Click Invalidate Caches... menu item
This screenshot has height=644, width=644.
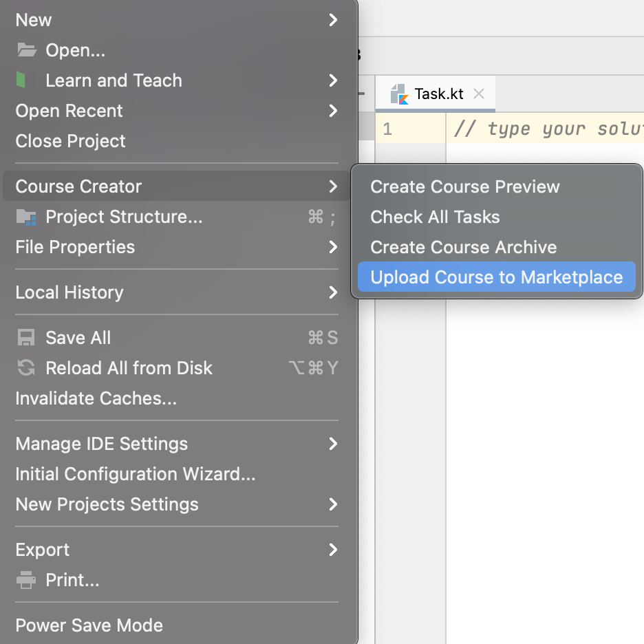[96, 398]
